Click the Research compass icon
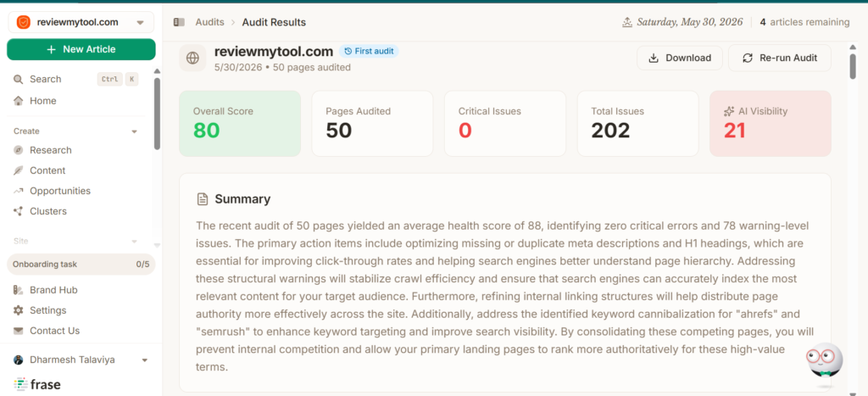Screen dimensions: 868x396 pyautogui.click(x=19, y=150)
